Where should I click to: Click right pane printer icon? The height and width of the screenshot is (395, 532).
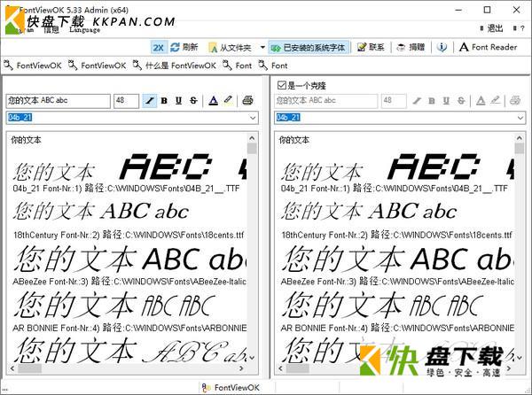click(x=515, y=100)
